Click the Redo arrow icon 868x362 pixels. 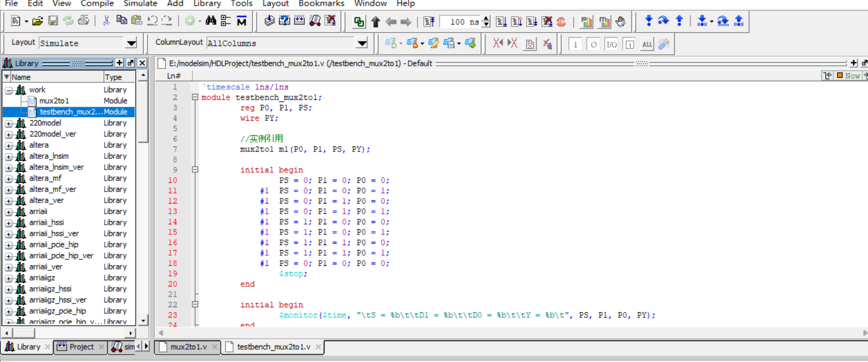167,21
